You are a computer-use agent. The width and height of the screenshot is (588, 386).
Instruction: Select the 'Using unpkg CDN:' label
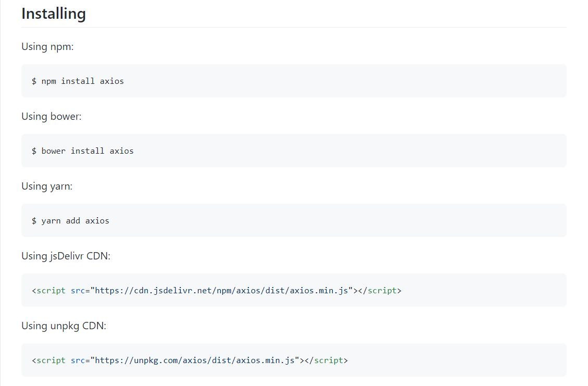[x=64, y=326]
